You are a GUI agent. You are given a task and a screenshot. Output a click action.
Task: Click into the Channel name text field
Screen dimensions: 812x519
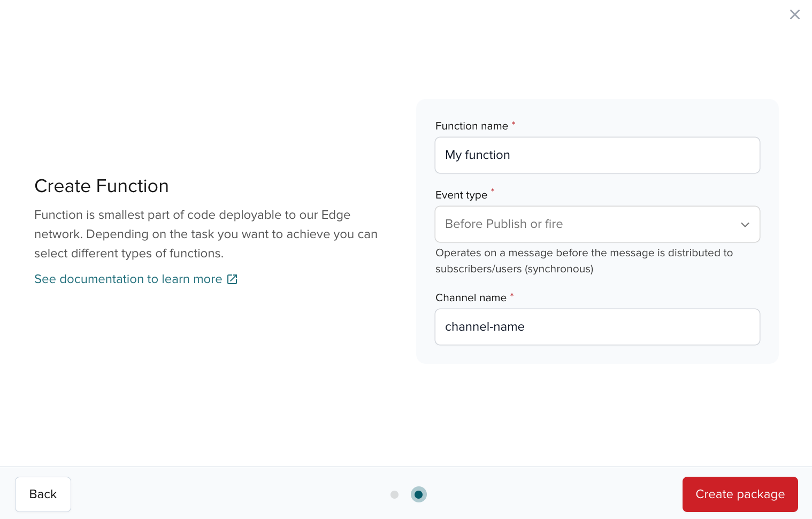tap(597, 327)
